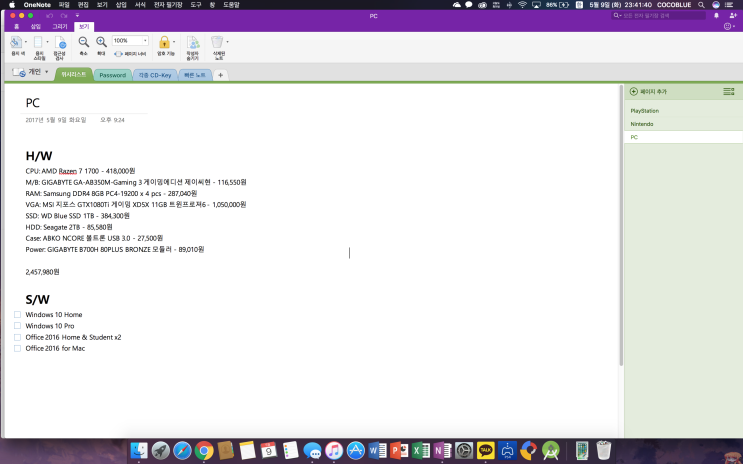Check Office 2016 Home & Student x2 checkbox
743x464 pixels.
click(18, 337)
